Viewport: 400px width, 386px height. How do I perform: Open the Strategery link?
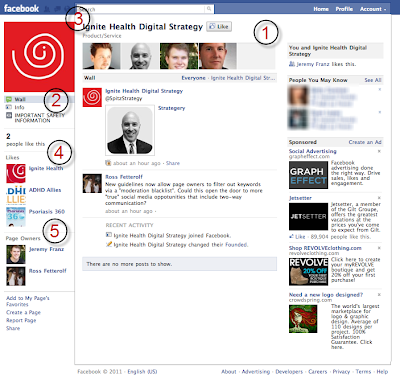(171, 108)
